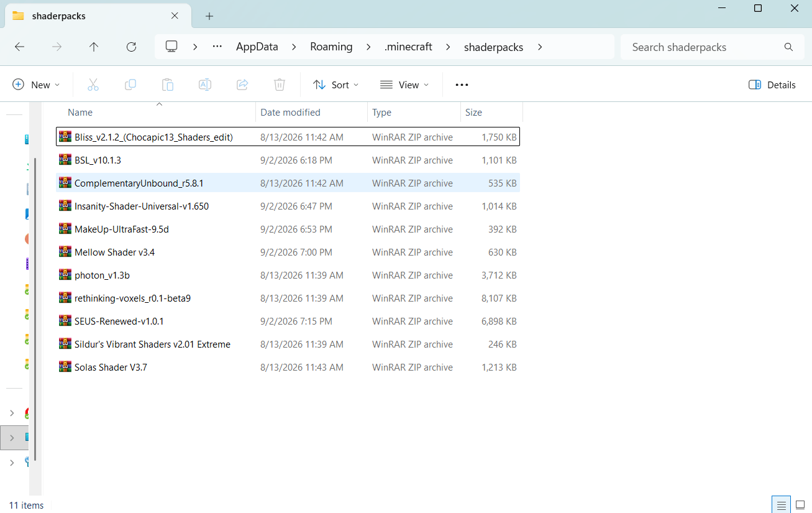Close the shaderpacks tab
The width and height of the screenshot is (812, 513).
click(x=175, y=16)
